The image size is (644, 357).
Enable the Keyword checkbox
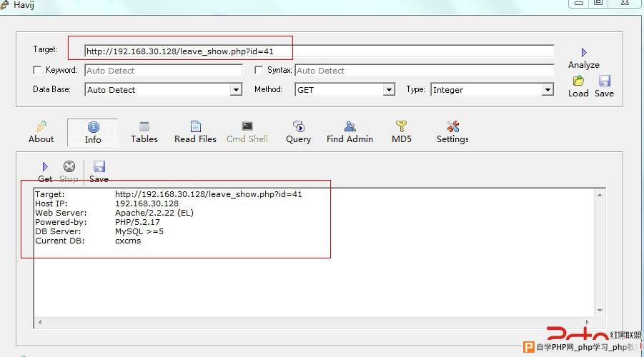[x=37, y=70]
